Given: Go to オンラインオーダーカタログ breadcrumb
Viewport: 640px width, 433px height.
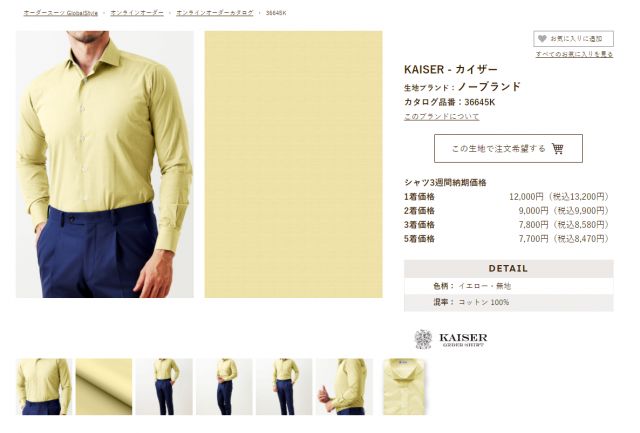Looking at the screenshot, I should click(214, 13).
